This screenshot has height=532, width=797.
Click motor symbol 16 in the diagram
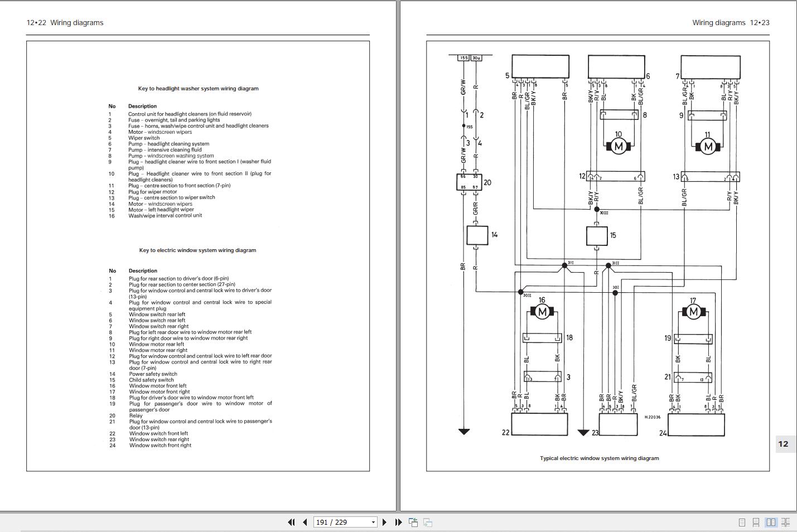[542, 312]
